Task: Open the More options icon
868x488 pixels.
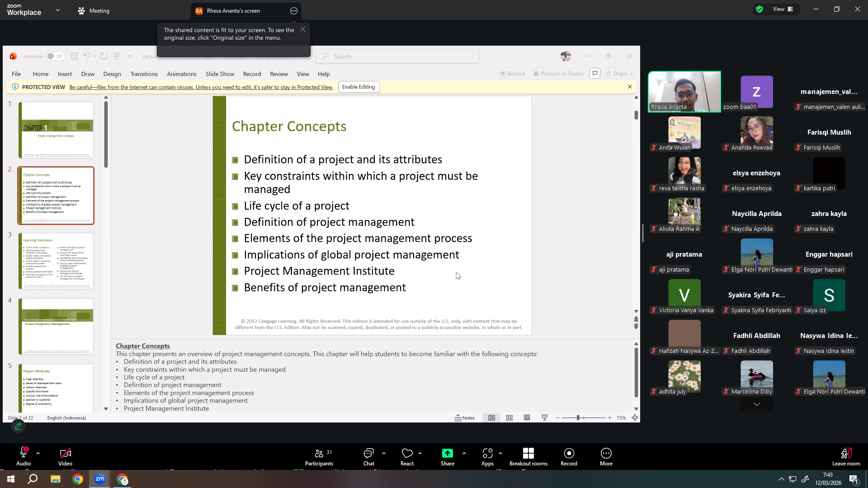Action: point(606,453)
